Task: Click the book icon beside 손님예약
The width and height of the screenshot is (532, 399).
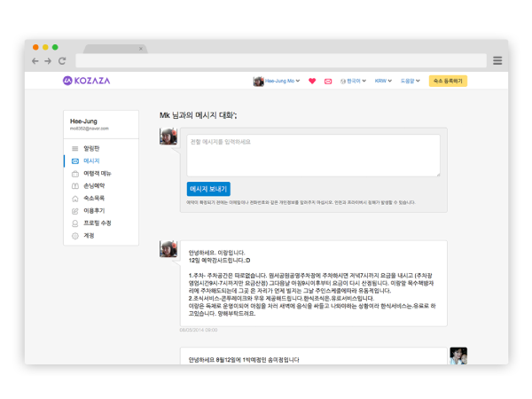Action: (x=75, y=186)
